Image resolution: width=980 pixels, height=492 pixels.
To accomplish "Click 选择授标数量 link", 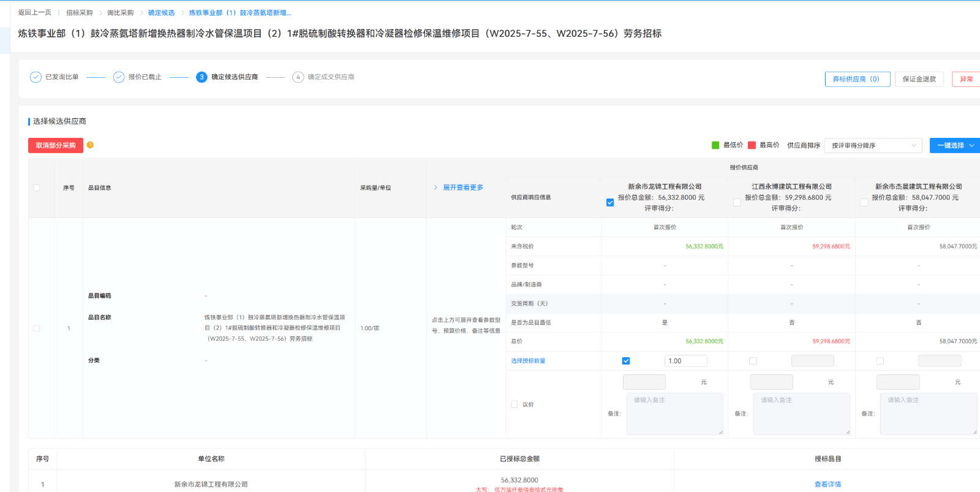I will (x=528, y=361).
